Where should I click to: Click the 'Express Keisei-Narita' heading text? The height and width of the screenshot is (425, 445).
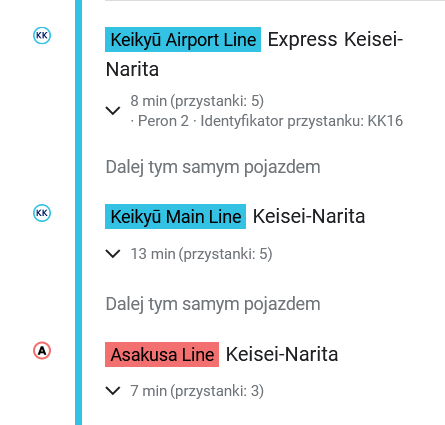pos(254,54)
